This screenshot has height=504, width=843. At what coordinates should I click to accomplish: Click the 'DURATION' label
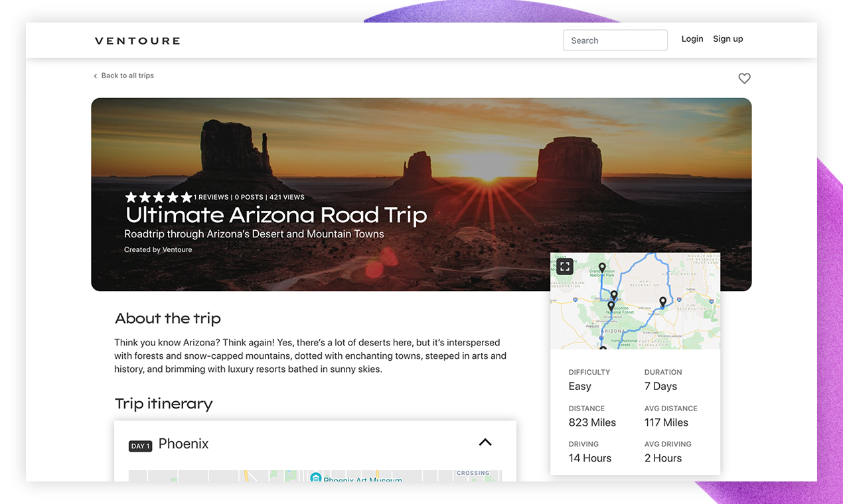click(663, 373)
